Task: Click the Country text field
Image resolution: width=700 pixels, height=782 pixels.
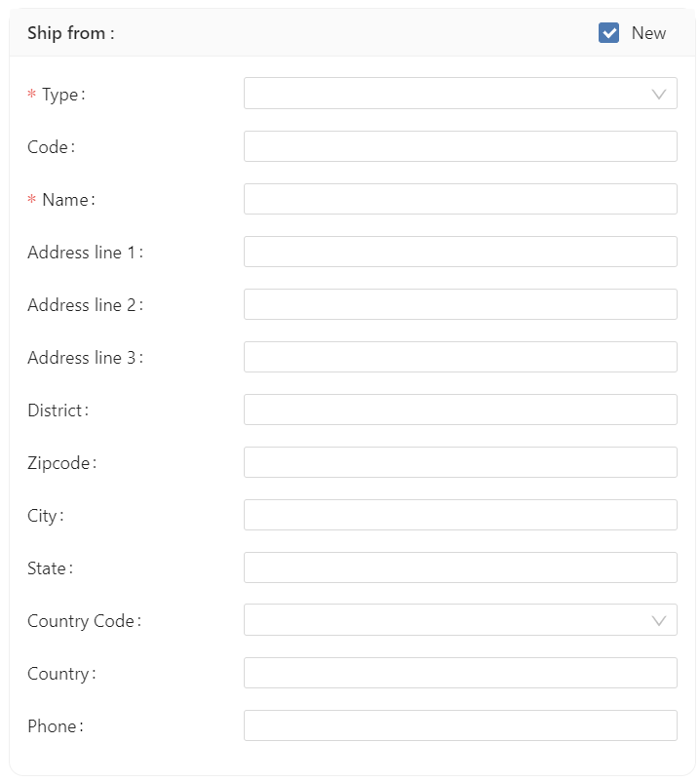Action: tap(460, 673)
